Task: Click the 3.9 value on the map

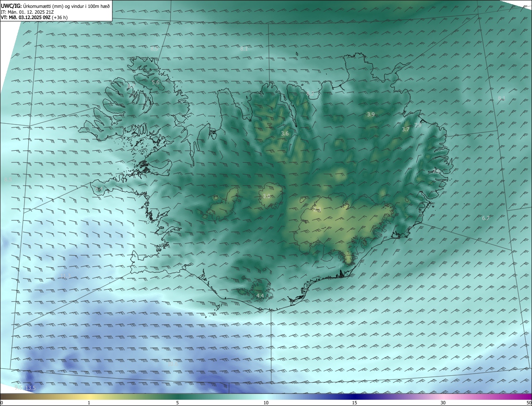Action: (371, 114)
